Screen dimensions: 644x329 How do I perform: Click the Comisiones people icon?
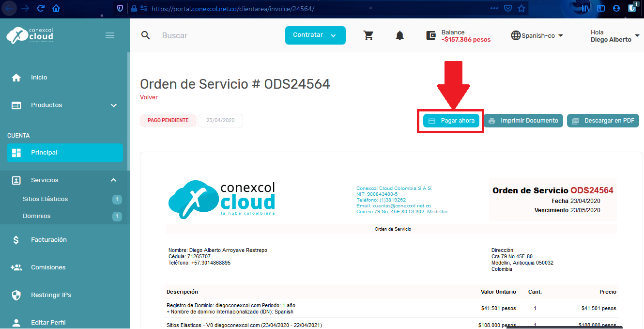coord(16,267)
